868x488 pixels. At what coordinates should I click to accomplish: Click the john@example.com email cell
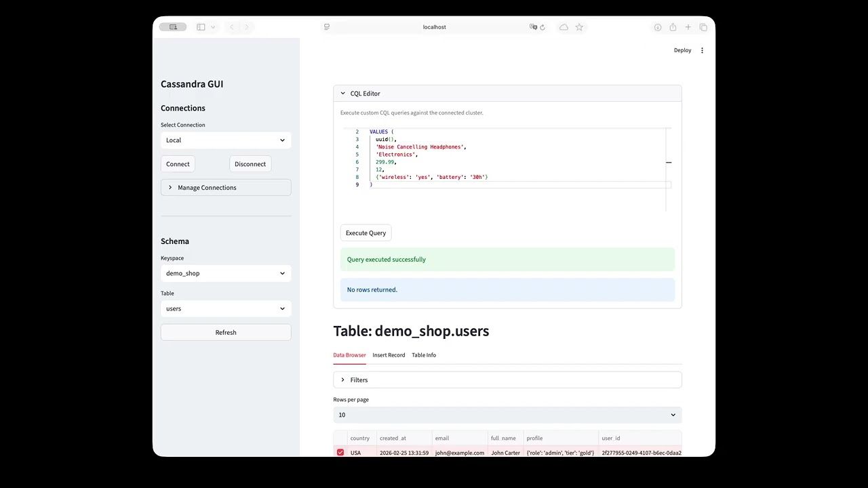tap(460, 453)
